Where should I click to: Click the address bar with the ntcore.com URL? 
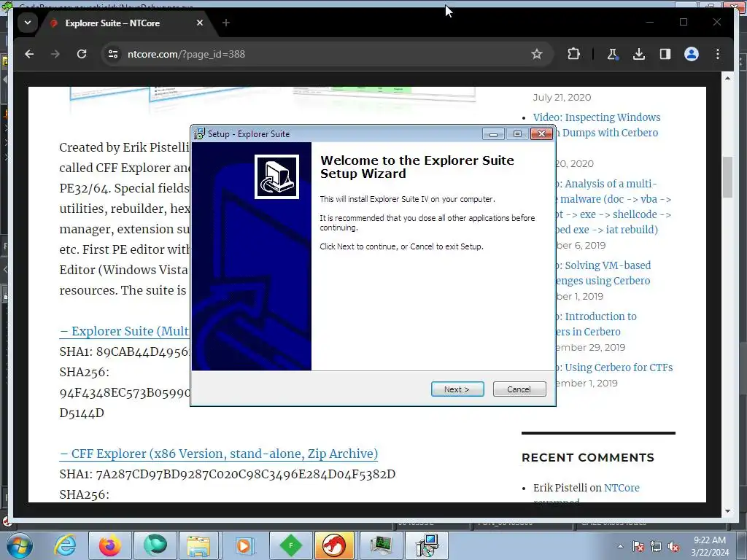pyautogui.click(x=314, y=54)
